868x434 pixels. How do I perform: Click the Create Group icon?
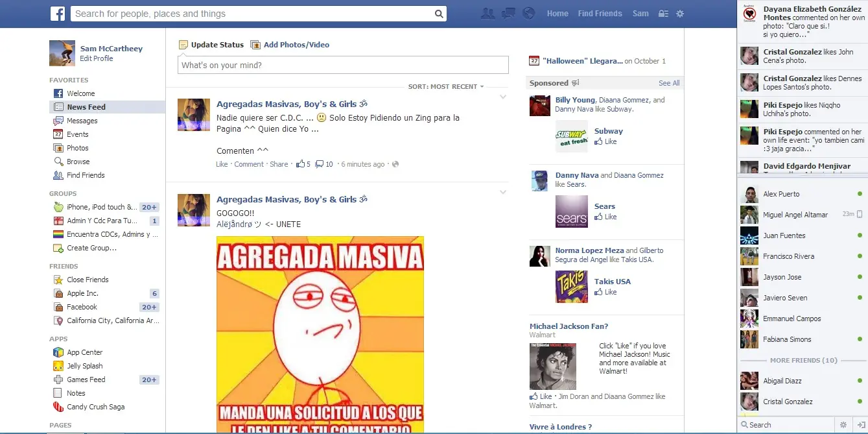pyautogui.click(x=58, y=248)
